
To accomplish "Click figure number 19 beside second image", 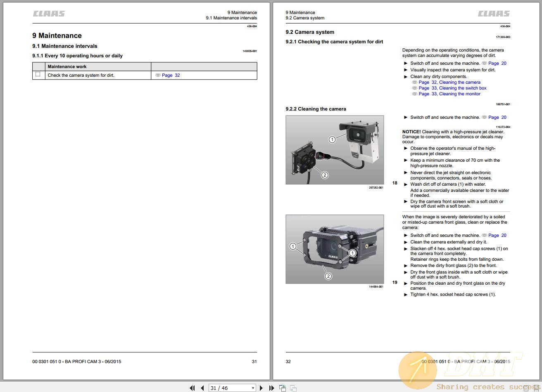I will coord(395,282).
